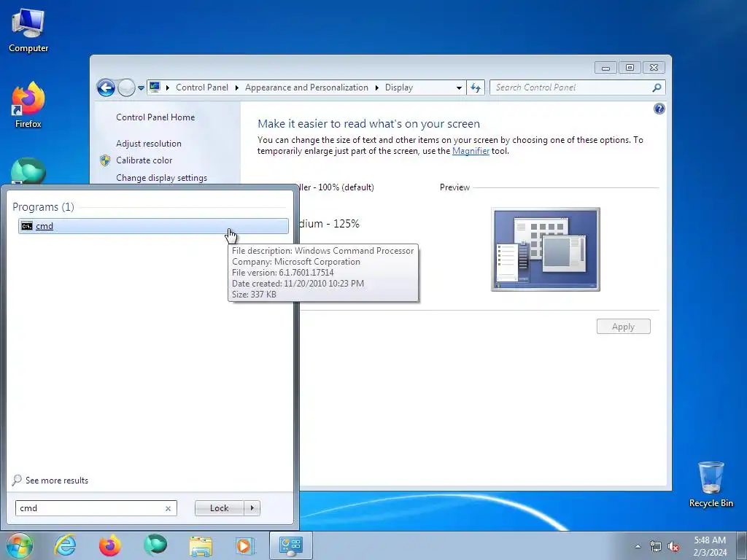Maximize the Control Panel window

(630, 68)
